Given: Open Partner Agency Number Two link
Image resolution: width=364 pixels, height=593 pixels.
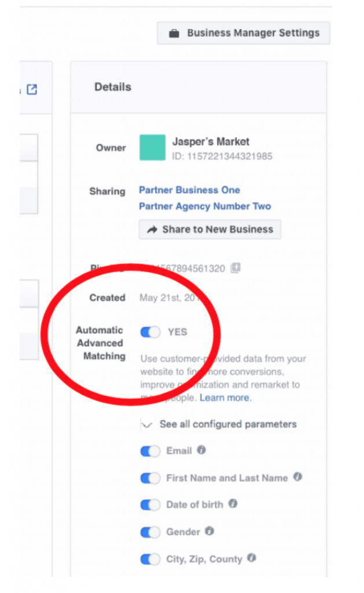Looking at the screenshot, I should 205,206.
